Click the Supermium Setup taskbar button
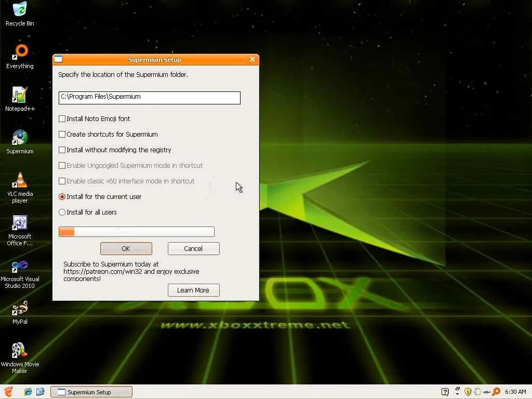This screenshot has width=532, height=399. 91,392
